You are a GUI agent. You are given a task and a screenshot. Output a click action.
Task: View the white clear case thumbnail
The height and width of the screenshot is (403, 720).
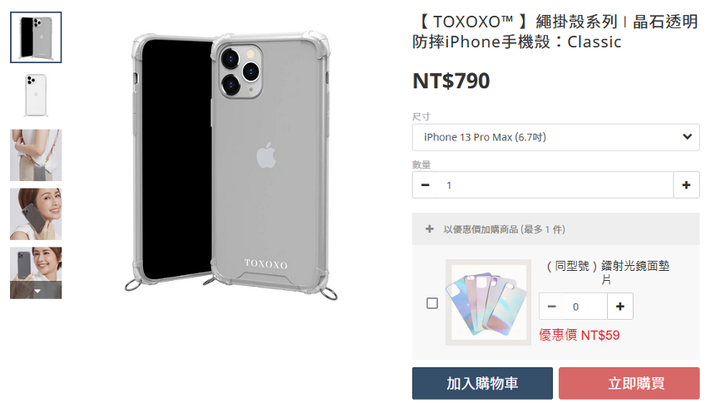[36, 96]
